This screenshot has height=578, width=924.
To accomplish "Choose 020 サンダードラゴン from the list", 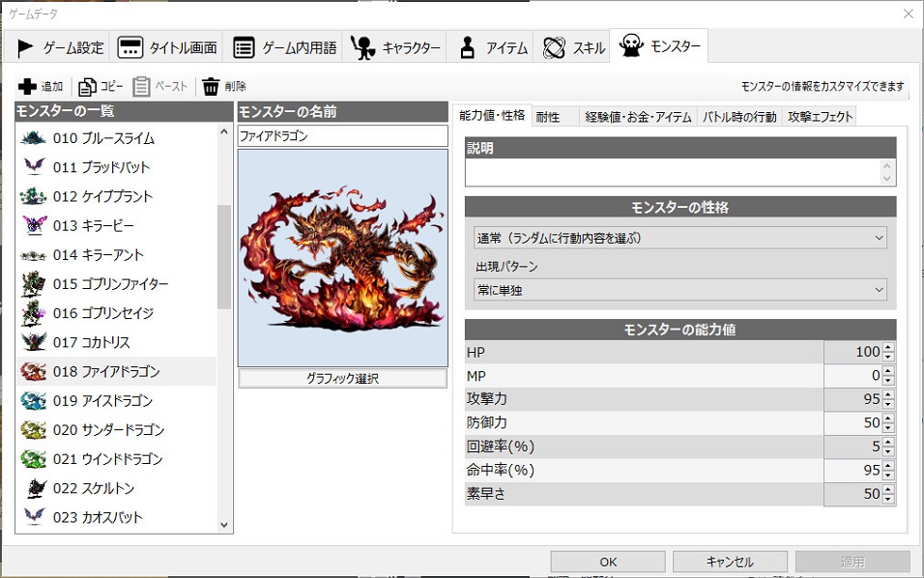I will (108, 430).
